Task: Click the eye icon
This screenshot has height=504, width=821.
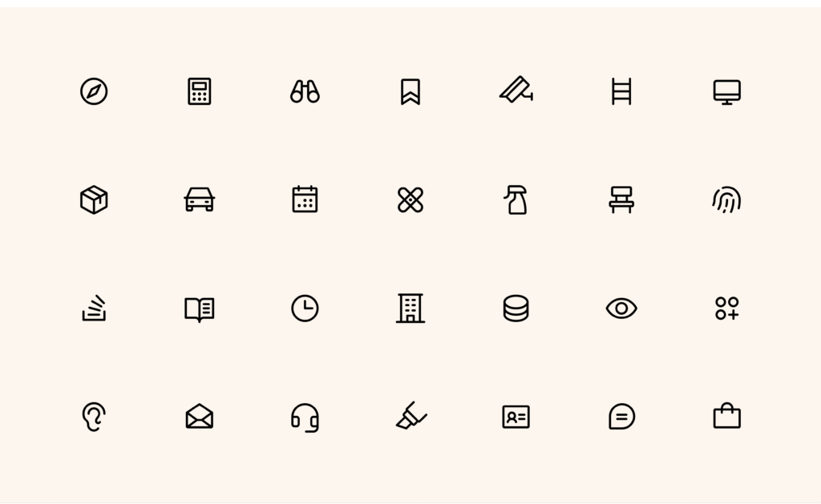Action: click(x=621, y=308)
